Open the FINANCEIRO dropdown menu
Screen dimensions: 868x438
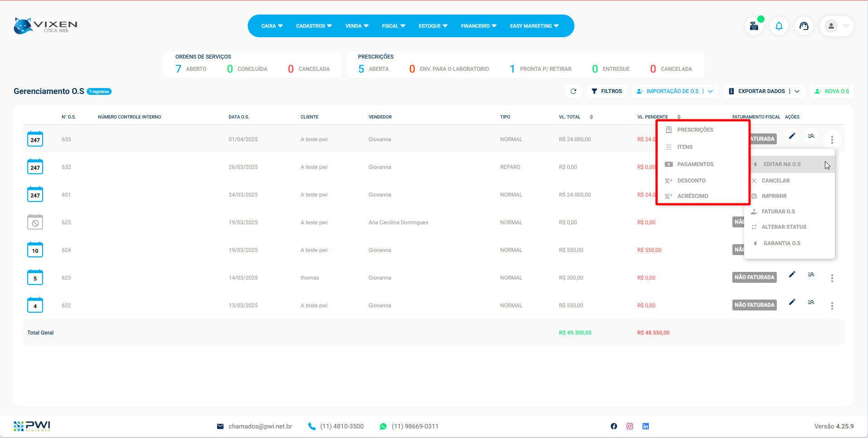pos(478,26)
